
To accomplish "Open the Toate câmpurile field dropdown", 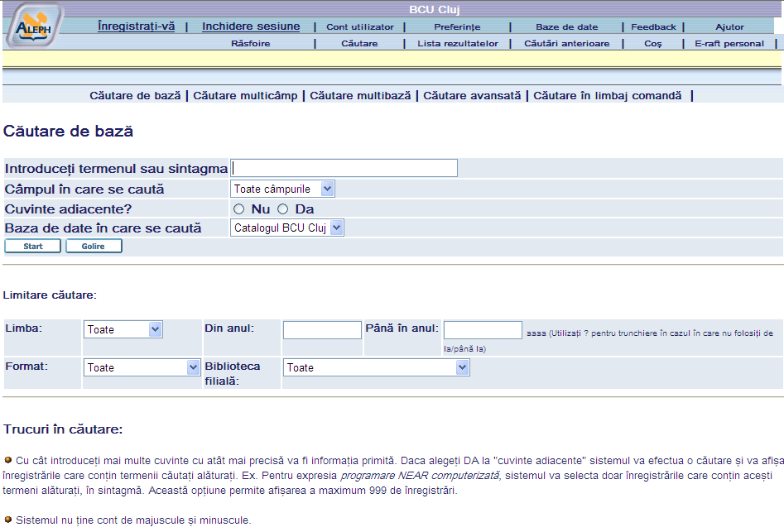I will tap(282, 189).
